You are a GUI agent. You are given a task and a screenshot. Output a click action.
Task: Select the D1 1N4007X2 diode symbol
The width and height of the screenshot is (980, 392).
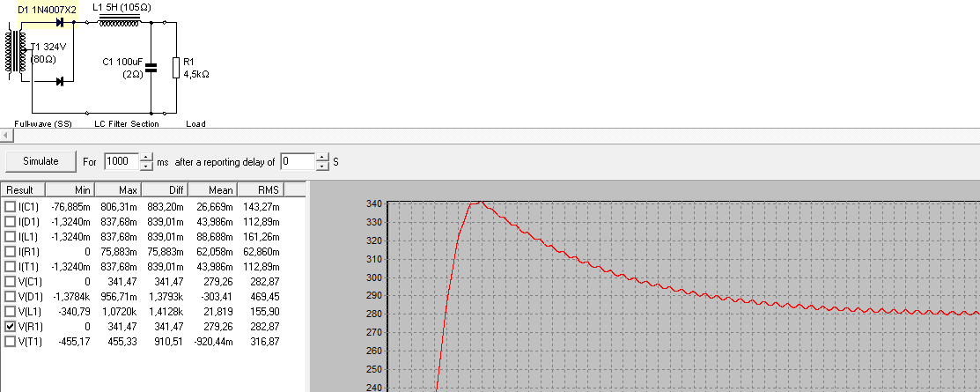[60, 23]
